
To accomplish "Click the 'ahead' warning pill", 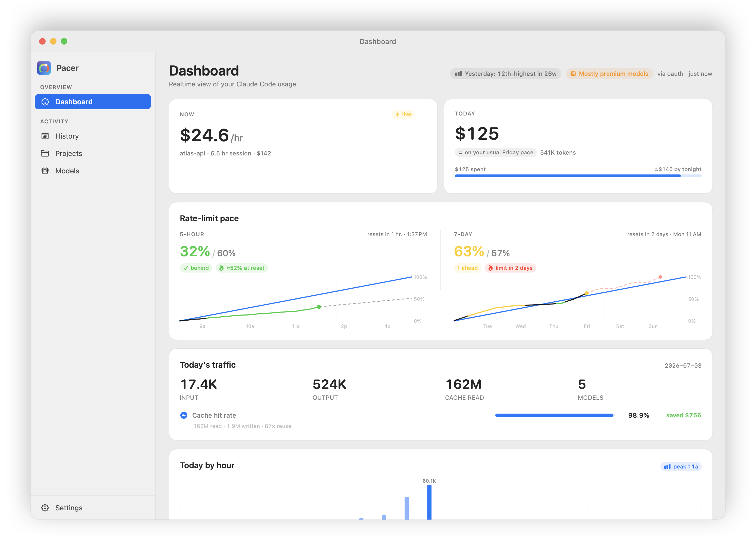I will click(x=467, y=268).
